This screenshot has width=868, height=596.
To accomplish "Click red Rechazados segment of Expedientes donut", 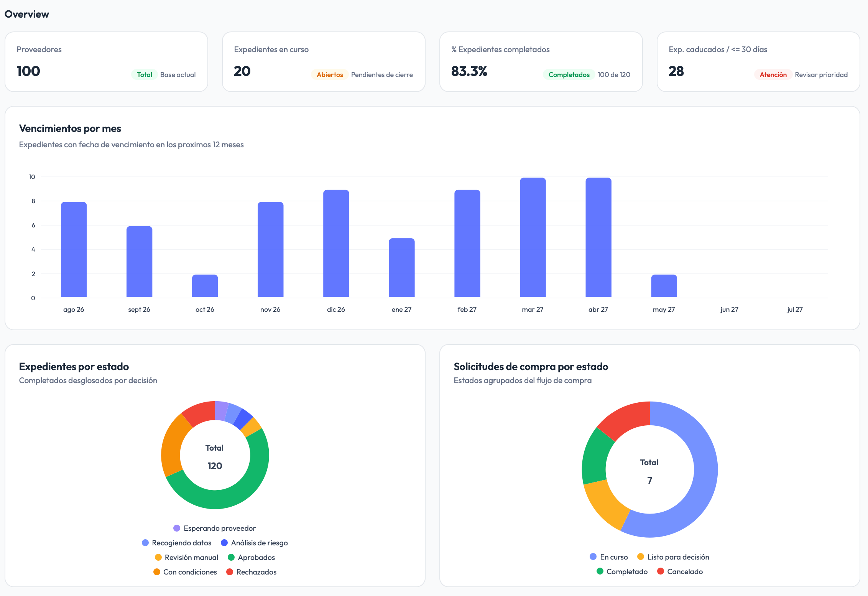I will (201, 412).
